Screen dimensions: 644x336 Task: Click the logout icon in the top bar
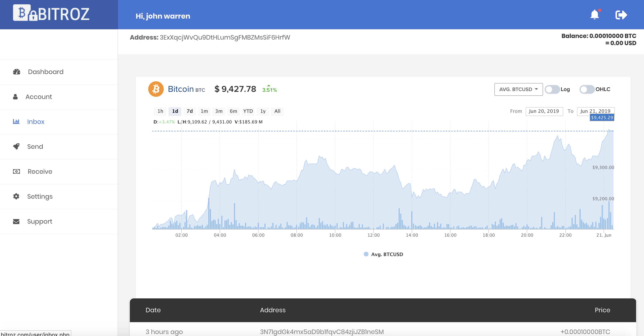(x=621, y=15)
